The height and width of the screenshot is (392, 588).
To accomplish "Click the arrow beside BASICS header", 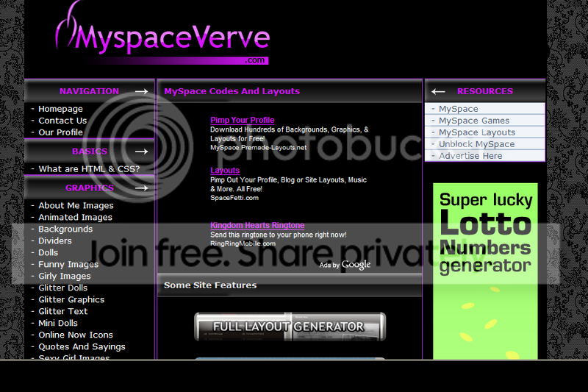I will point(141,152).
